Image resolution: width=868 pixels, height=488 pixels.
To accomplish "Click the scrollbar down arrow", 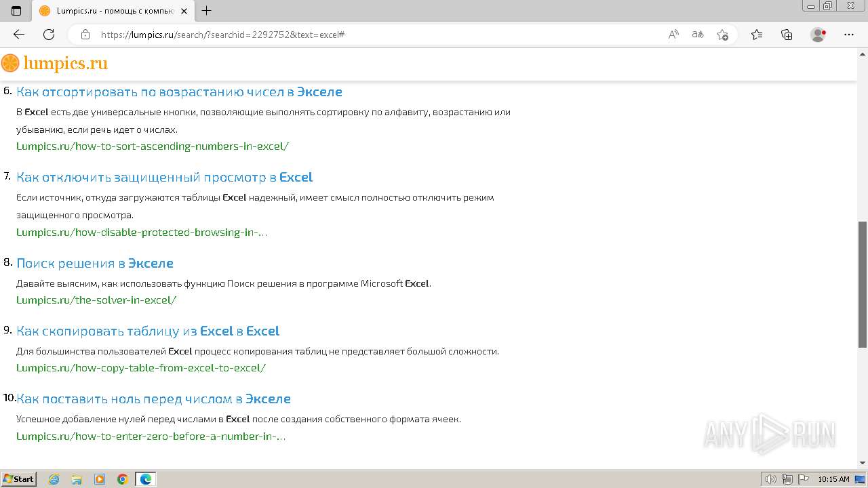I will coord(863,463).
